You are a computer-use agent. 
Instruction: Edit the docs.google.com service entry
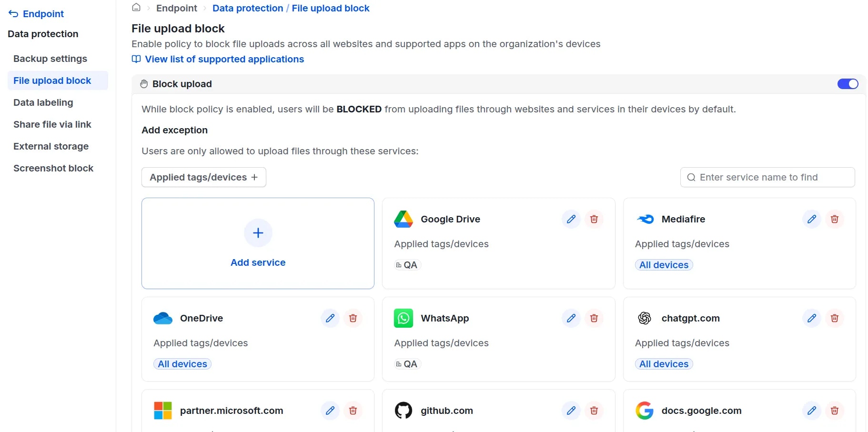tap(811, 411)
